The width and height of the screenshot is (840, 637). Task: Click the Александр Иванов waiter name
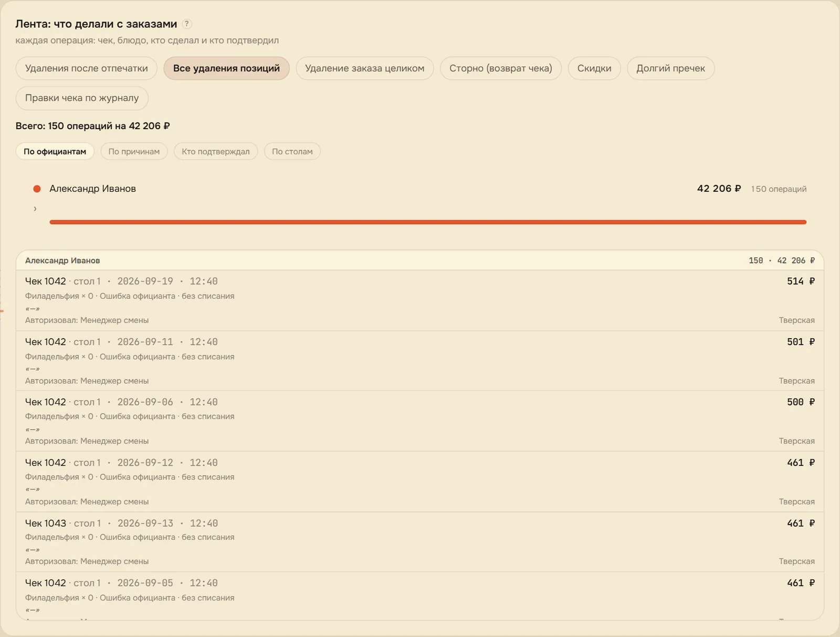[x=92, y=189]
